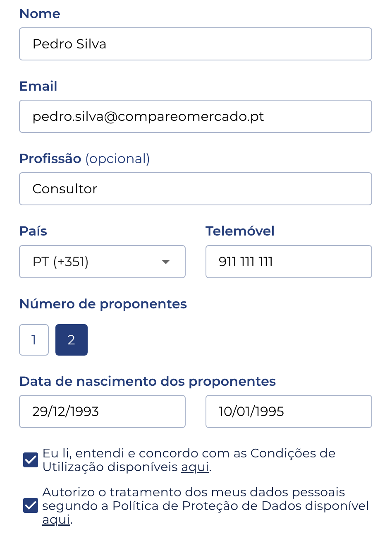Select 1 as número de proponentes

point(33,339)
